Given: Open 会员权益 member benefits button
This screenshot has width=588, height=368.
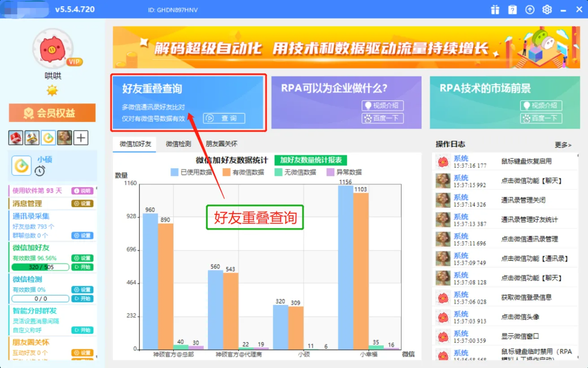Looking at the screenshot, I should pyautogui.click(x=52, y=113).
